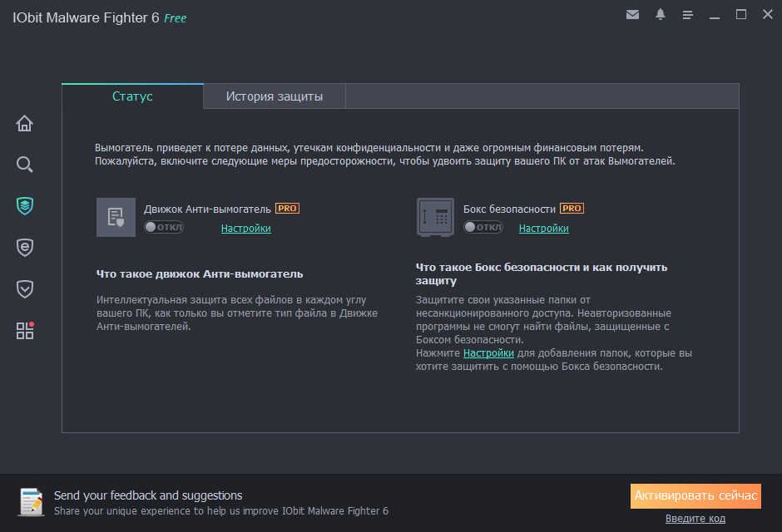Select the Security Guard shield in sidebar
The image size is (782, 532).
click(25, 288)
